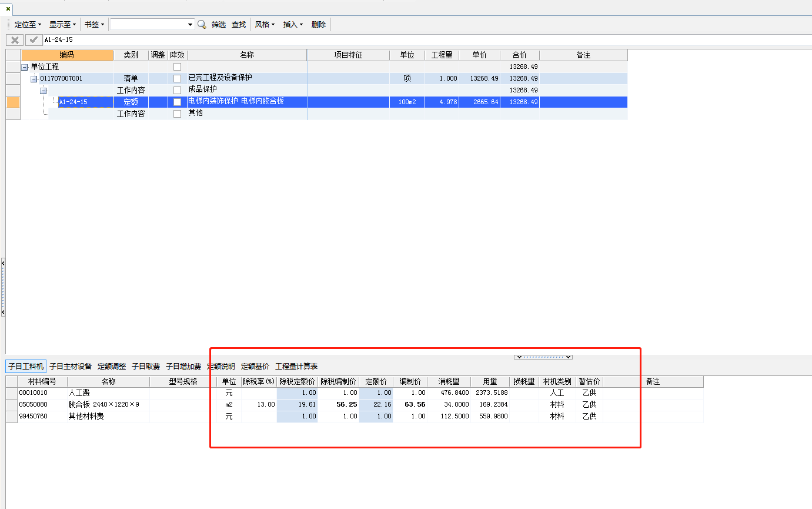
Task: Click the 100m2 unit cell
Action: coord(407,102)
